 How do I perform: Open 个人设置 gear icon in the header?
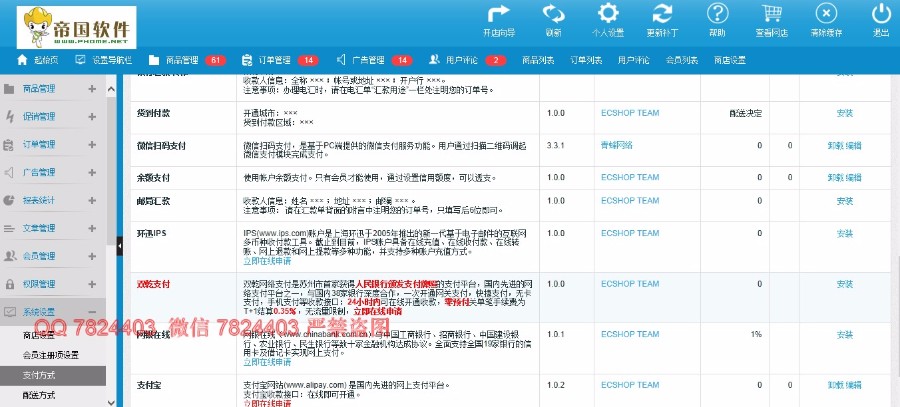pos(608,14)
